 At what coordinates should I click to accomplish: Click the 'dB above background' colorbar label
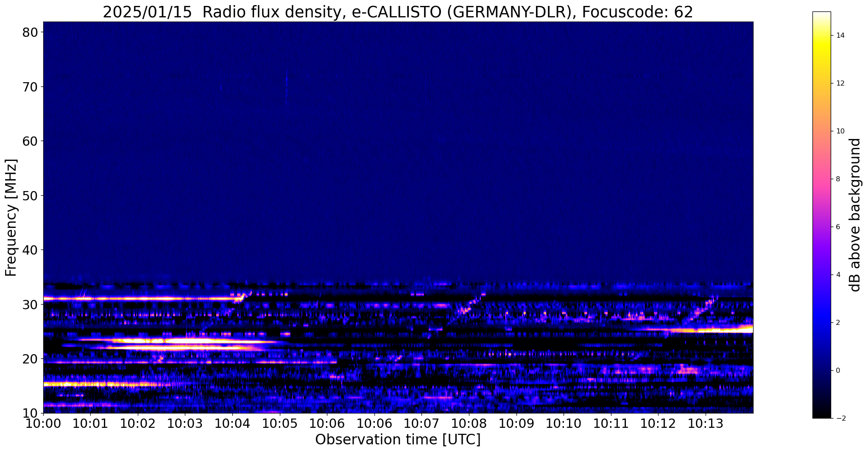pos(855,215)
